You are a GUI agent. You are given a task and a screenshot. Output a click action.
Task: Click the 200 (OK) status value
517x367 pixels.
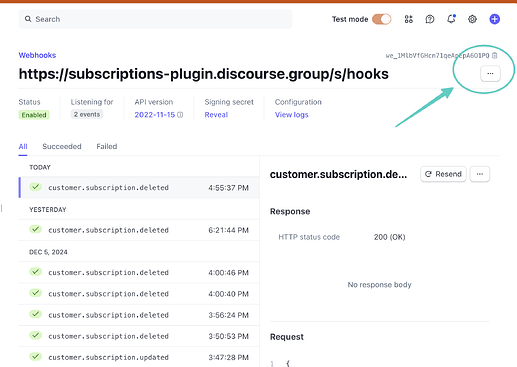389,237
